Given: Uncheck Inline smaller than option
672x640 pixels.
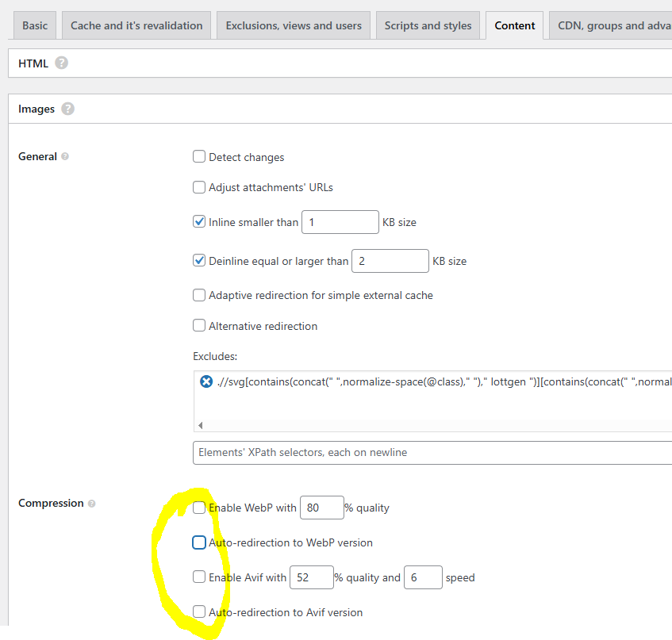Looking at the screenshot, I should click(199, 222).
